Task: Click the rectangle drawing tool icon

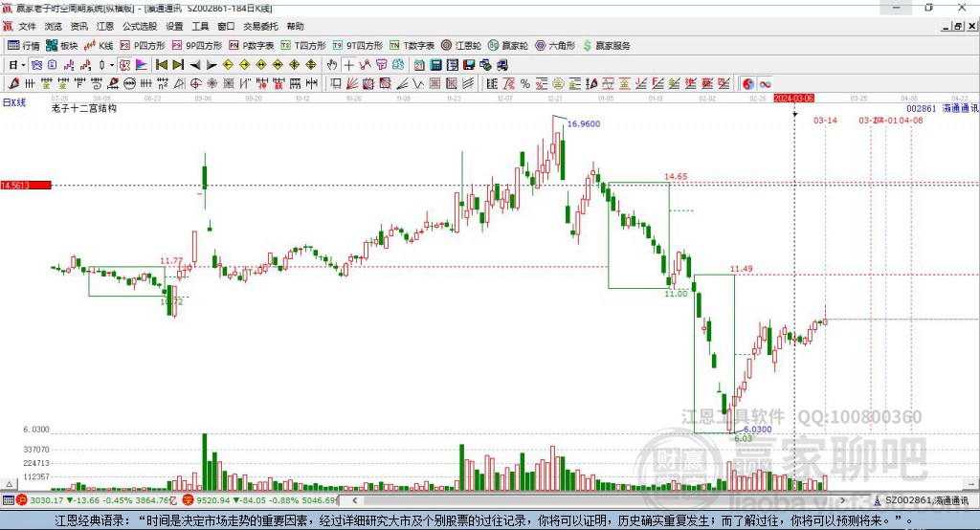Action: tap(336, 84)
